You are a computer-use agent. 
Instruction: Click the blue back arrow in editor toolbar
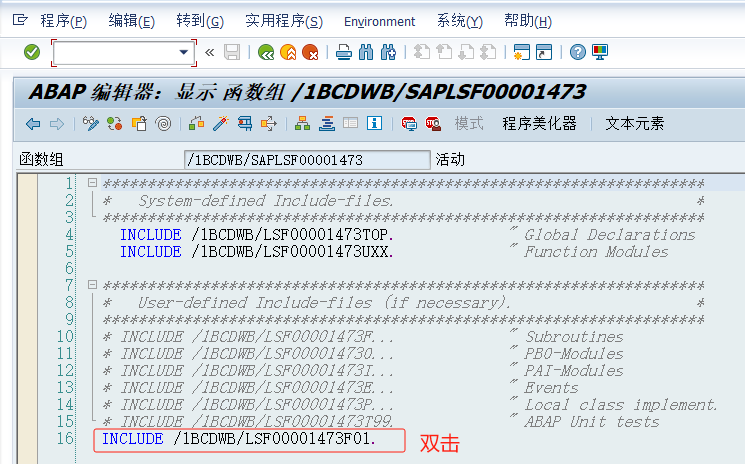[x=33, y=124]
